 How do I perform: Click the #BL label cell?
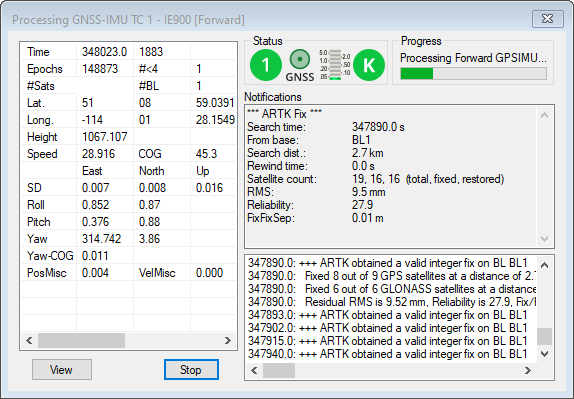[149, 86]
